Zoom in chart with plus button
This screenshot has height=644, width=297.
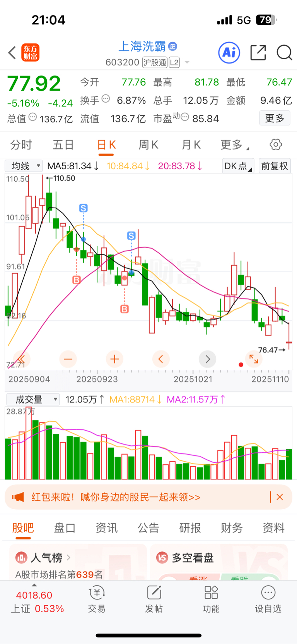click(x=114, y=359)
